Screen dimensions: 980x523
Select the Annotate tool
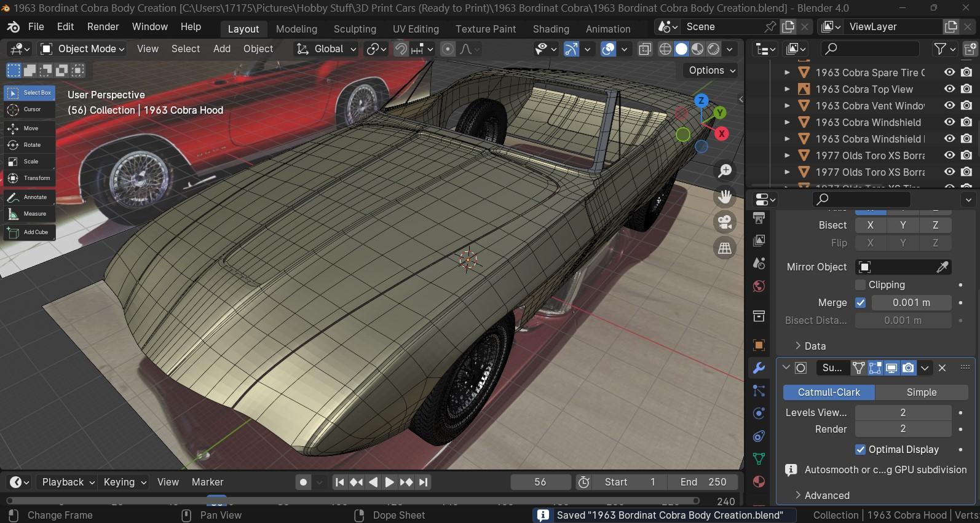point(30,197)
